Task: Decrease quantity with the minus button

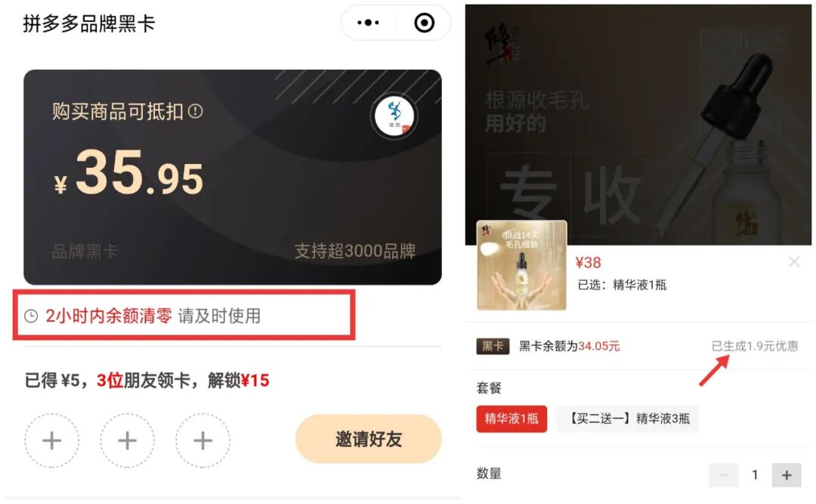Action: (x=723, y=475)
